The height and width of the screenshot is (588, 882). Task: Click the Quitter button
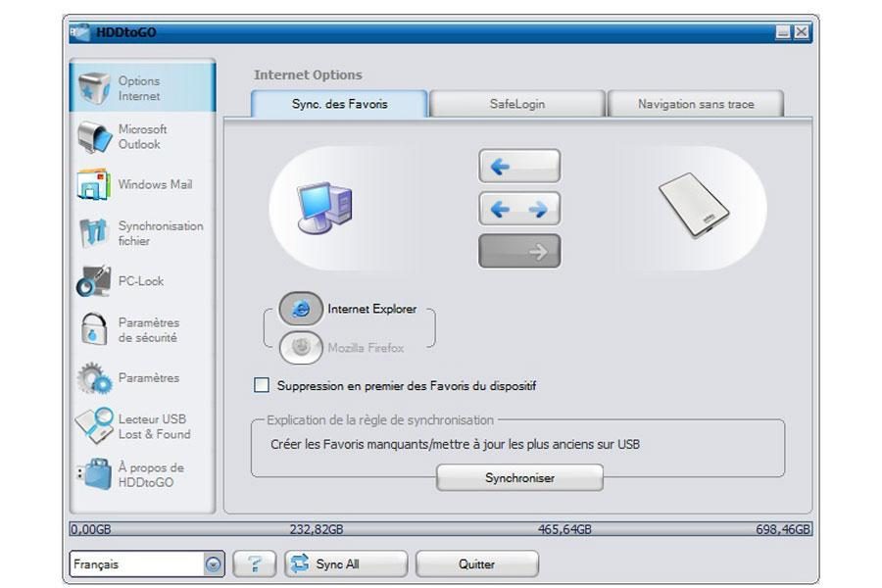476,563
